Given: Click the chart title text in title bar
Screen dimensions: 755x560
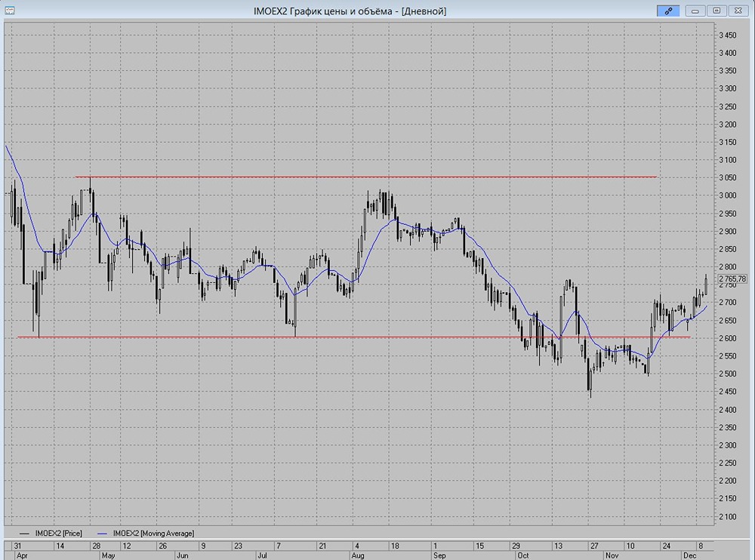Looking at the screenshot, I should point(350,11).
